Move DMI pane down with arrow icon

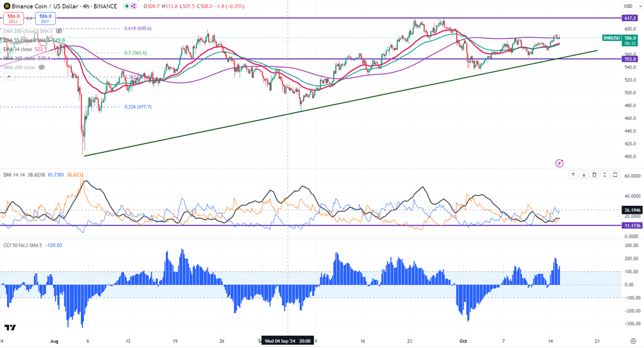(x=584, y=175)
